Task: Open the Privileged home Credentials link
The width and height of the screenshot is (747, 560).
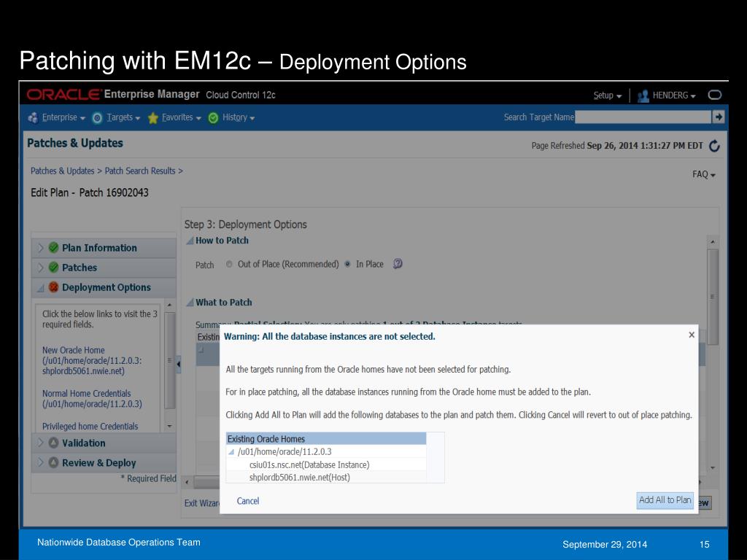Action: [90, 426]
